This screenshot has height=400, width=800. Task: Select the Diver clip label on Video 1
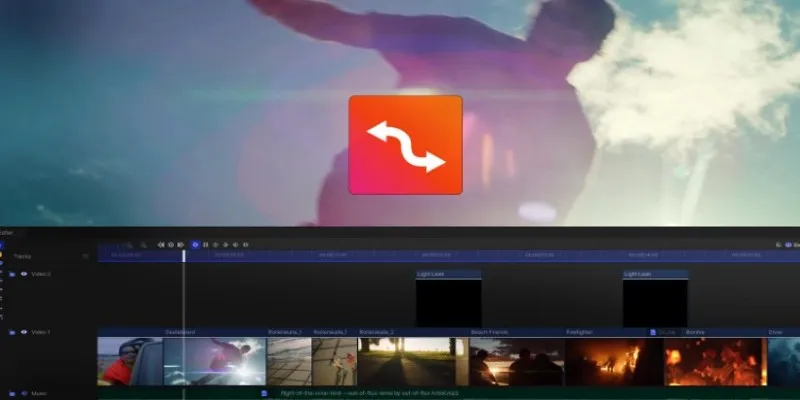coord(775,332)
